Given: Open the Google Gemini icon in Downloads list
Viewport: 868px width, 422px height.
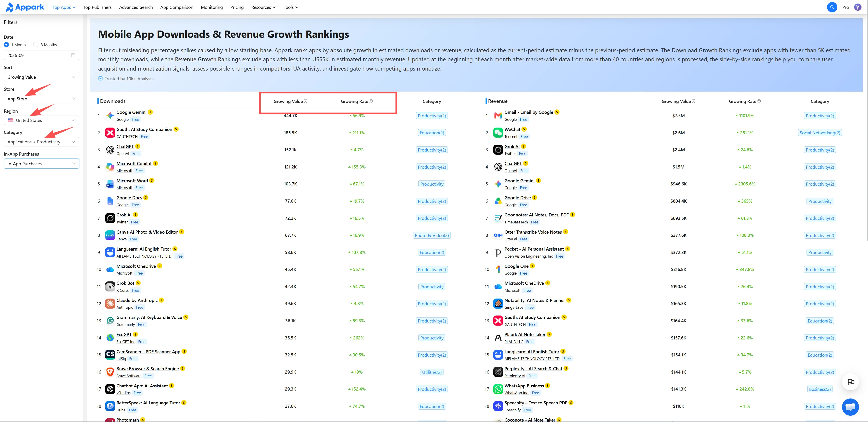Looking at the screenshot, I should pos(110,116).
